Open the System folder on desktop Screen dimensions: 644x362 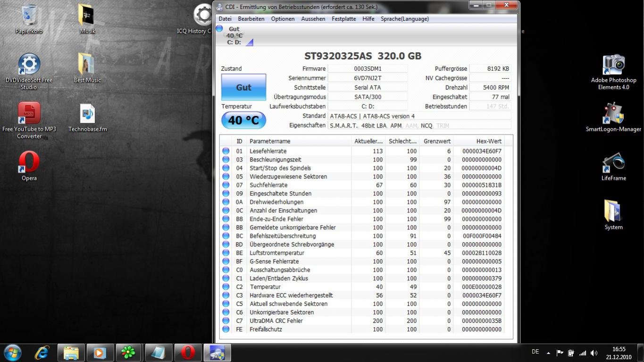pyautogui.click(x=613, y=215)
